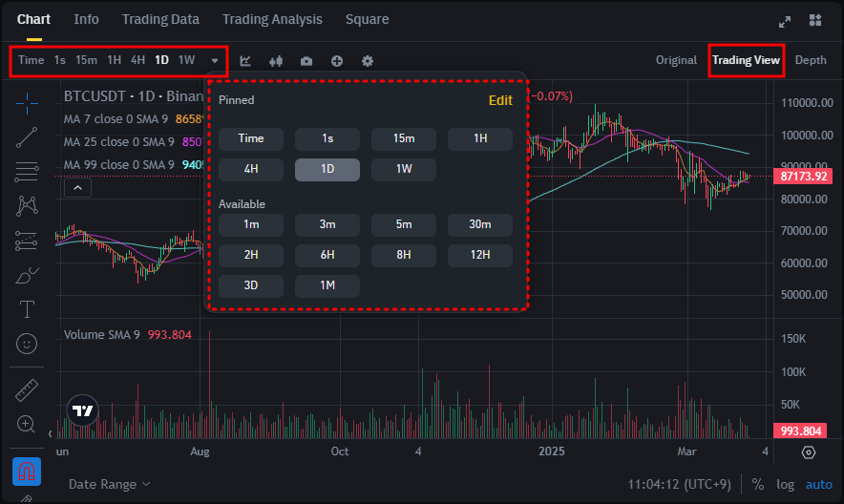The image size is (844, 504).
Task: Select the crosshair cursor tool
Action: coord(27,102)
